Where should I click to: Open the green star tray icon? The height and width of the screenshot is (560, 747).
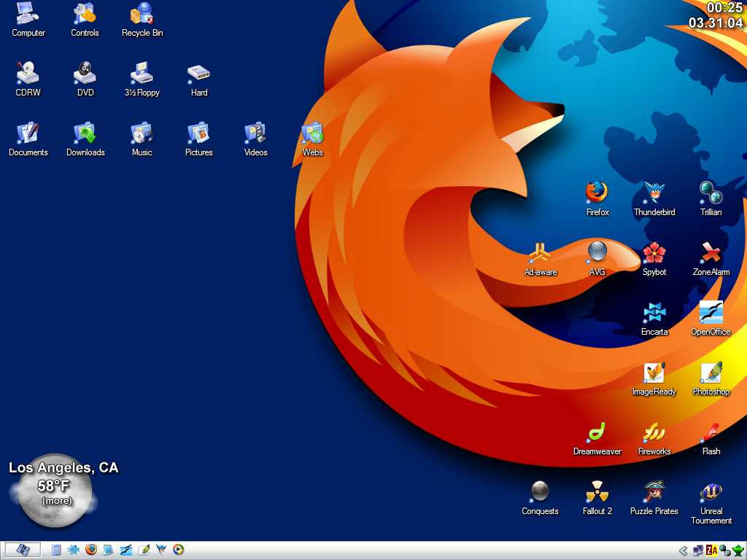click(x=738, y=551)
